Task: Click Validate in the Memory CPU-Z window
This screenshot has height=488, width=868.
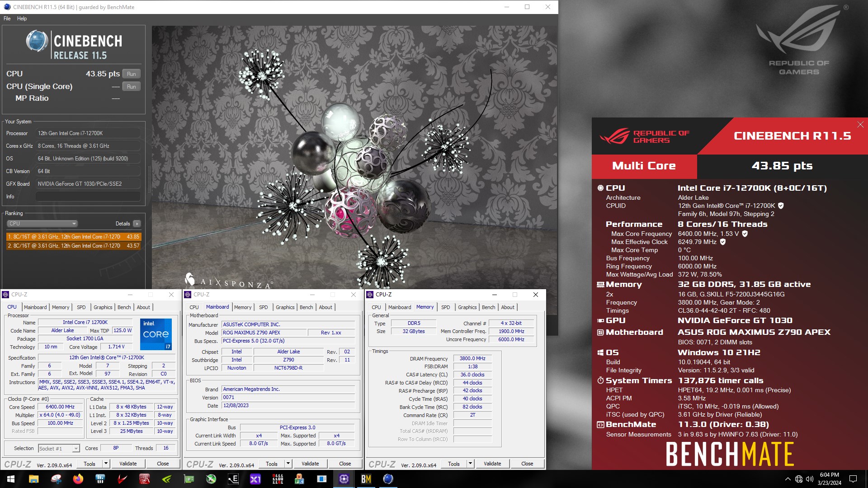Action: (492, 464)
